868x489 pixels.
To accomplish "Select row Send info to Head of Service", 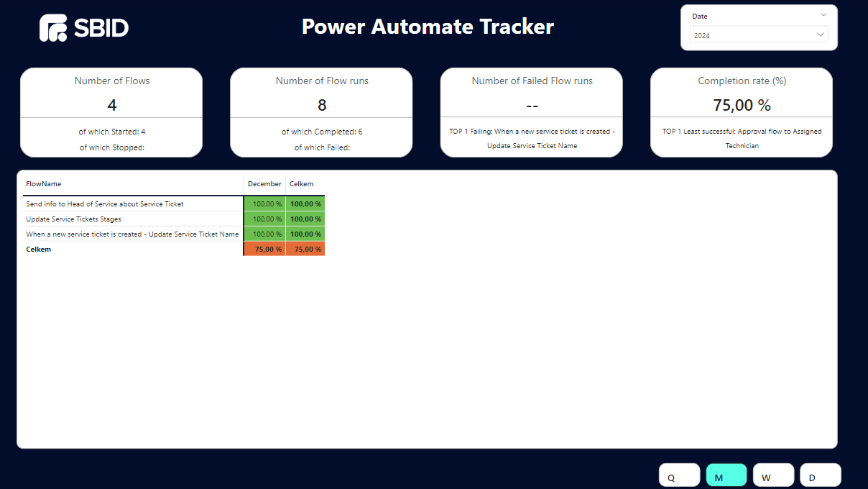I will (x=105, y=204).
